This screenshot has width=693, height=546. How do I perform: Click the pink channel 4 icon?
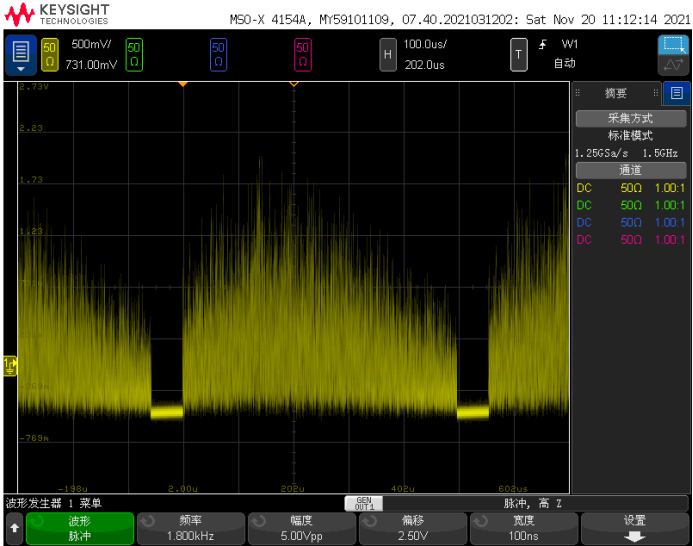tap(302, 55)
